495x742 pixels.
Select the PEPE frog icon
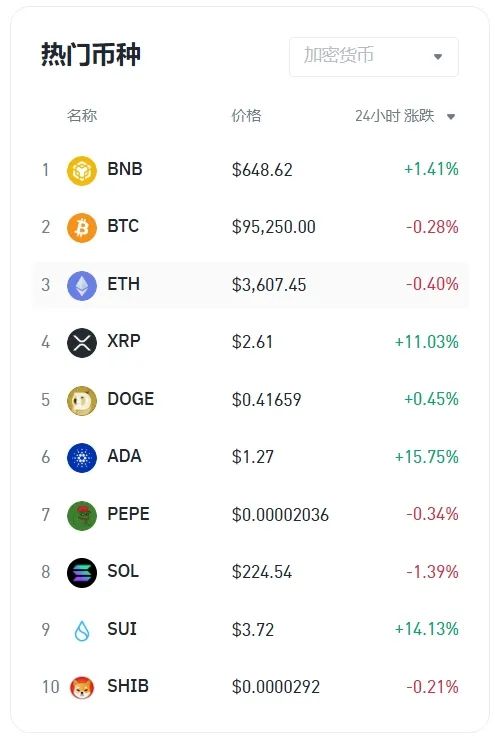82,516
